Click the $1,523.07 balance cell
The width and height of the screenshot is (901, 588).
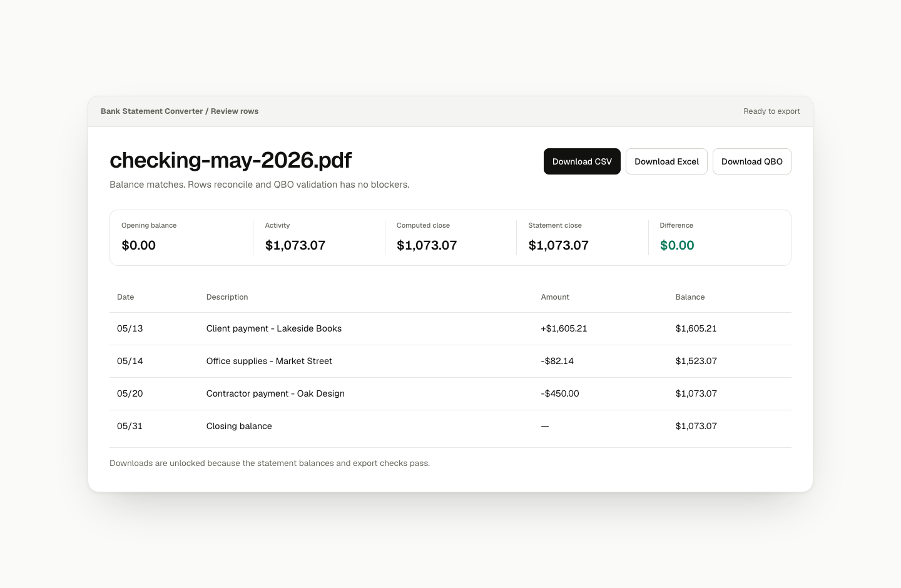pos(696,361)
